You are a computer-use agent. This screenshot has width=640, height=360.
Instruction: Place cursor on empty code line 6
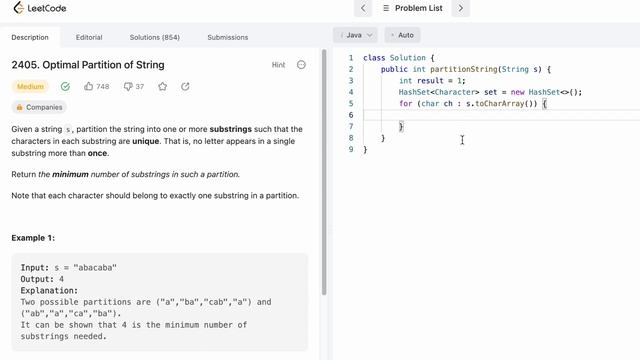tap(501, 115)
